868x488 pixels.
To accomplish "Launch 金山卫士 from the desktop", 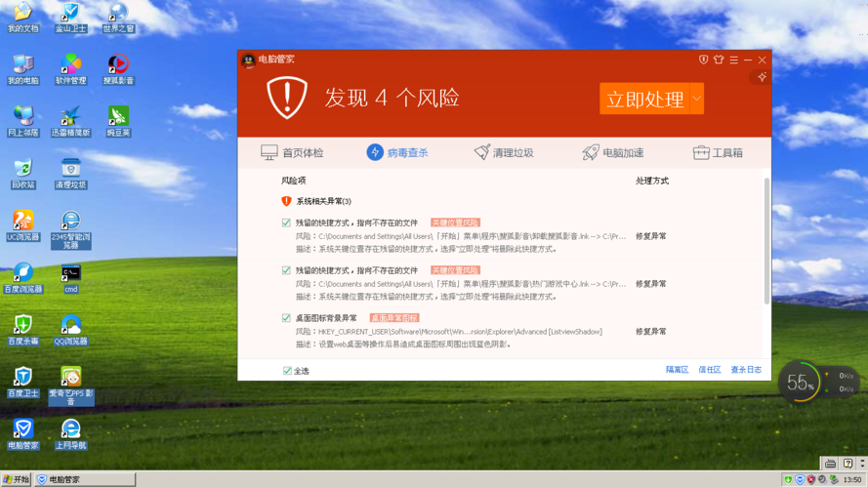I will coord(71,18).
